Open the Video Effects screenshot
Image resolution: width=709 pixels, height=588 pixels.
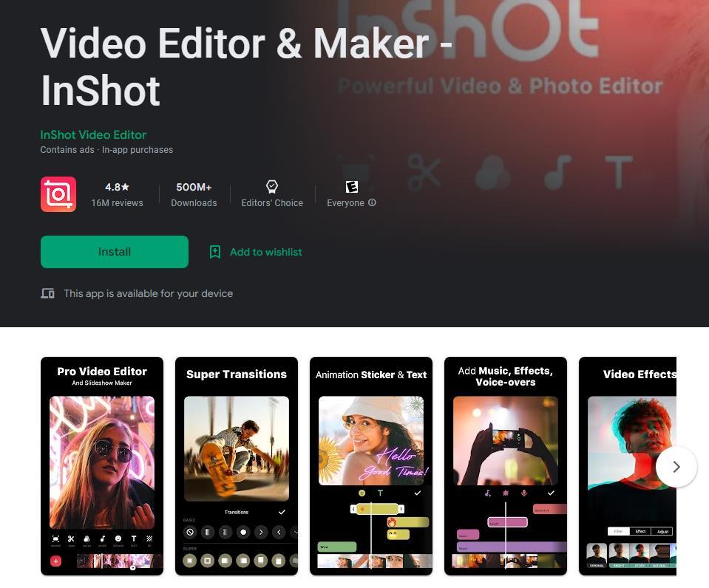(628, 466)
